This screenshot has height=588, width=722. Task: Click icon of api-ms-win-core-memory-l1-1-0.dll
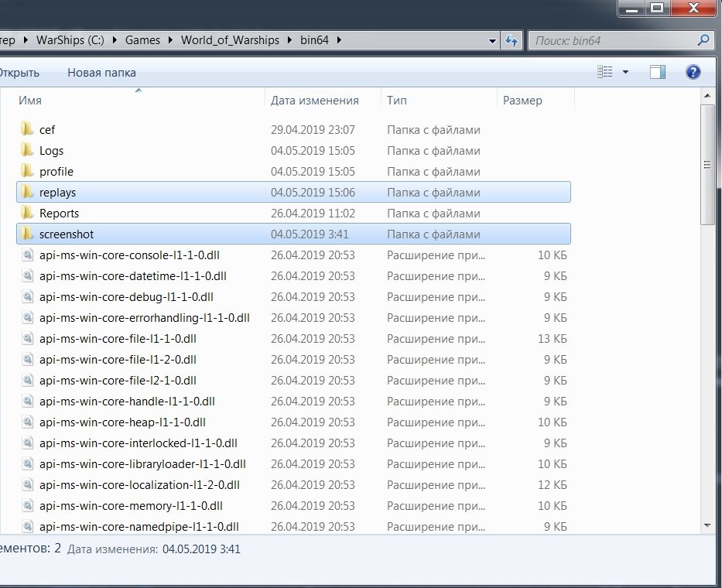point(28,505)
